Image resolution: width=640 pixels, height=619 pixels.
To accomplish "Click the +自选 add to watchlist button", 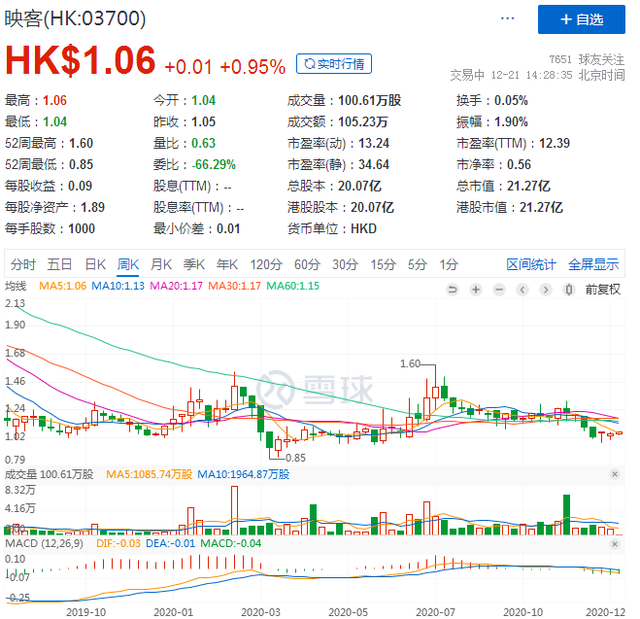I will [581, 19].
